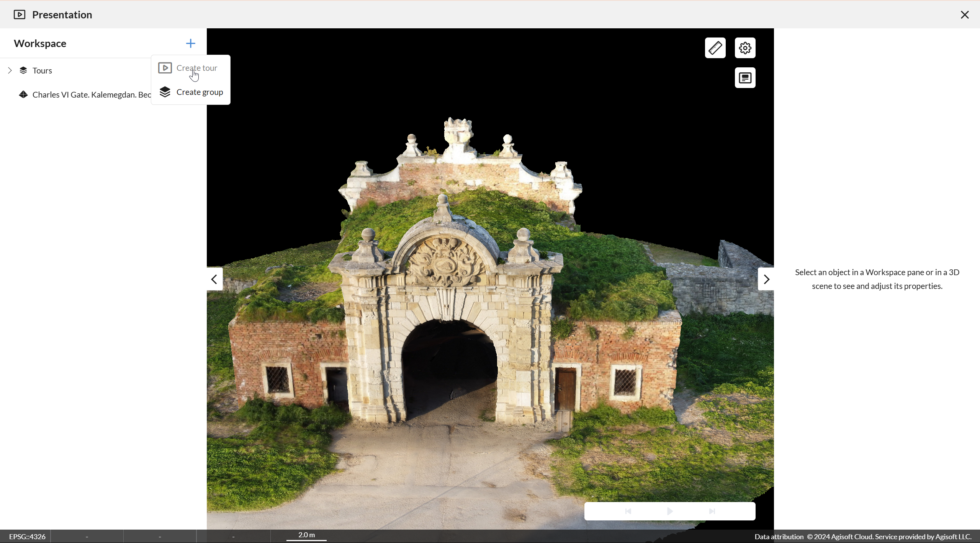Select Create group menu option
This screenshot has height=543, width=980.
pos(200,92)
